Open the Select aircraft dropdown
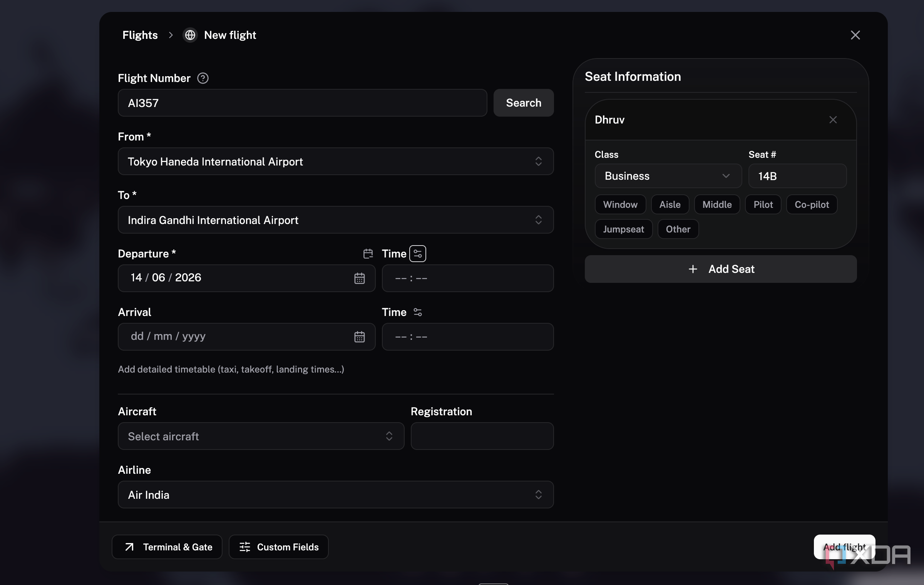Viewport: 924px width, 585px height. point(261,436)
